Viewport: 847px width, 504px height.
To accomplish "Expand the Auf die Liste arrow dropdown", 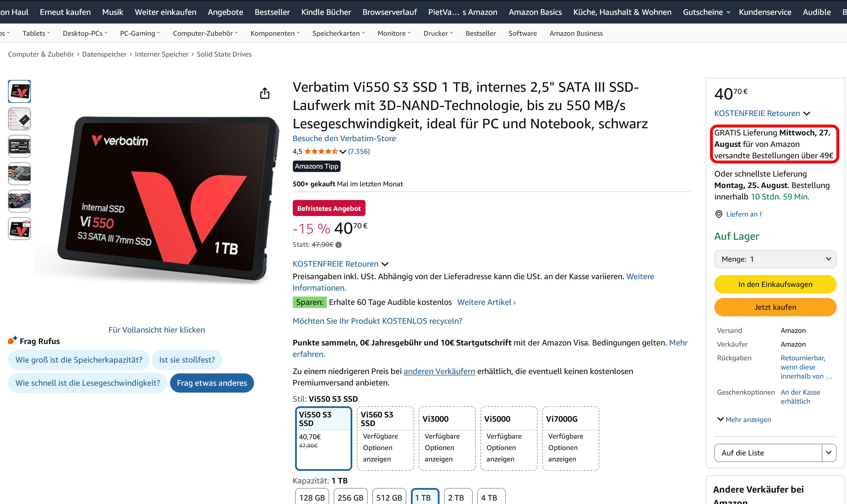I will point(829,453).
